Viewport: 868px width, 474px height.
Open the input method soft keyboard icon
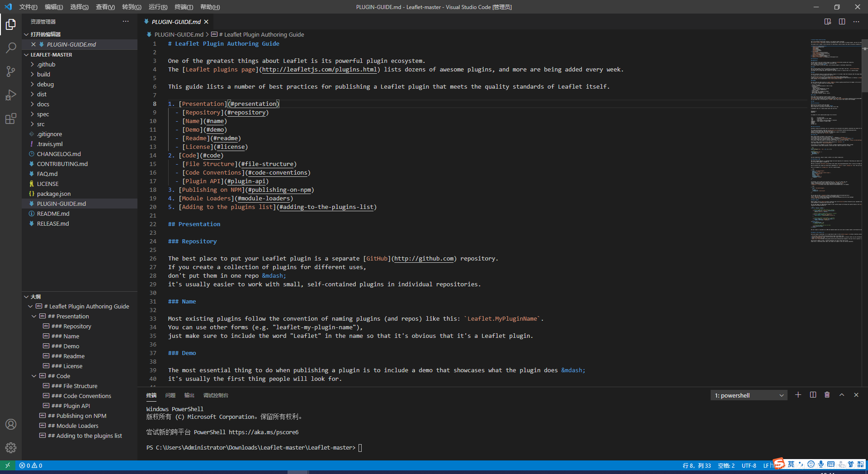(x=831, y=464)
